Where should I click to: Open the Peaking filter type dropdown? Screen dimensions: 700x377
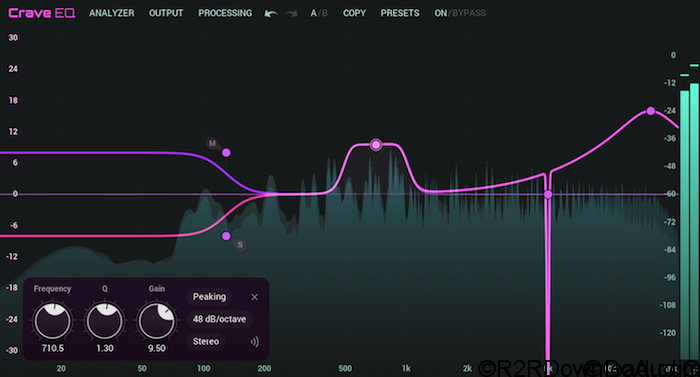pyautogui.click(x=209, y=297)
